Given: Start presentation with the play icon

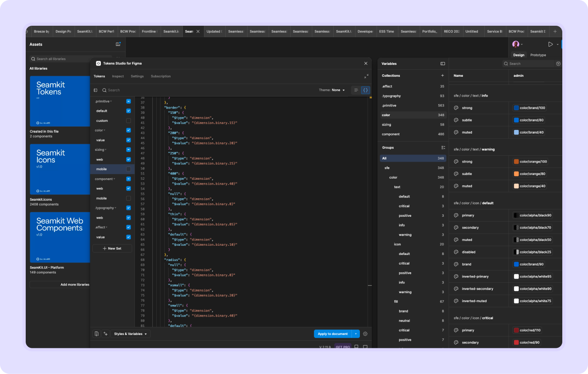Looking at the screenshot, I should pyautogui.click(x=551, y=44).
